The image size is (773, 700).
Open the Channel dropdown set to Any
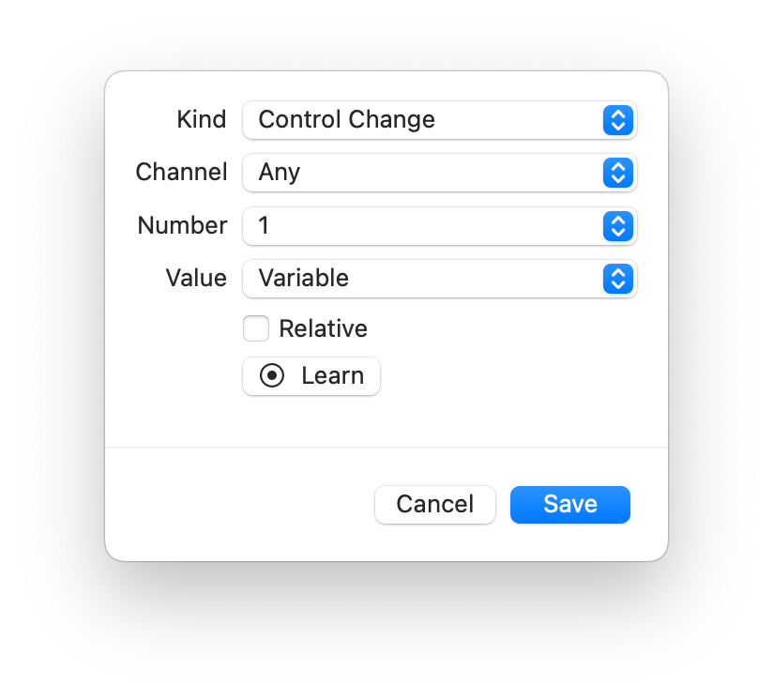[422, 173]
